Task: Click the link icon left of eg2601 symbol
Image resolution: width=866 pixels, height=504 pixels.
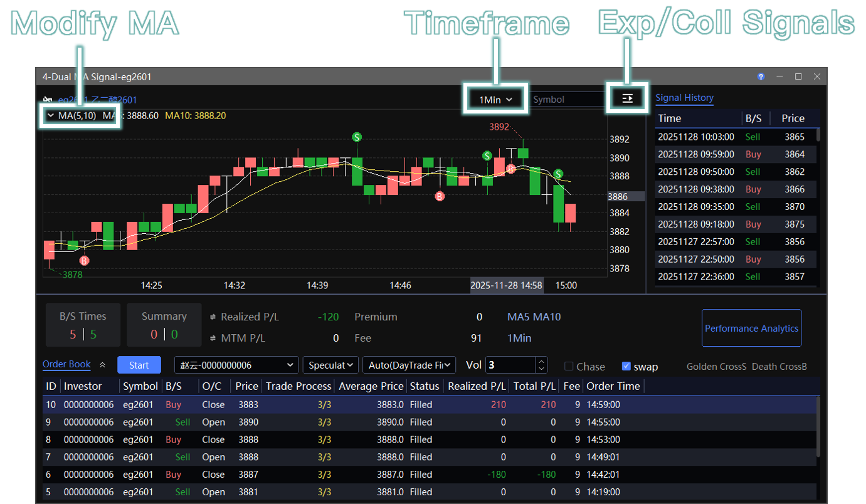Action: 47,100
